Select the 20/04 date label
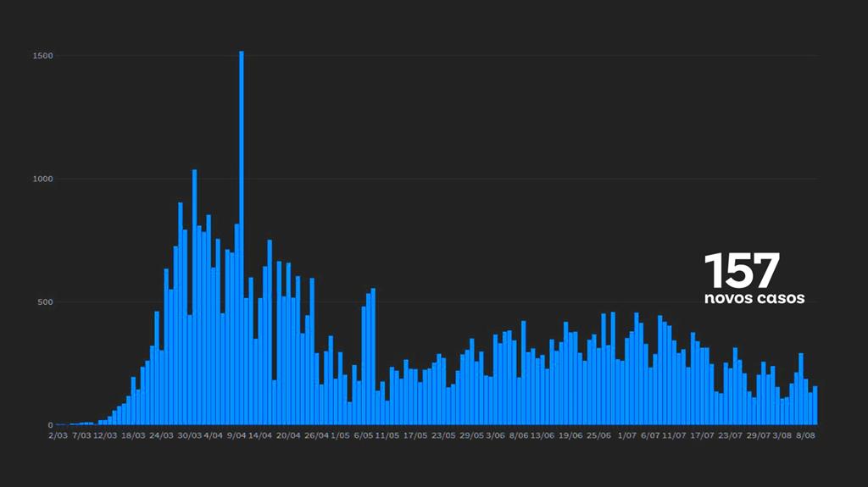Viewport: 868px width, 487px height. tap(288, 435)
